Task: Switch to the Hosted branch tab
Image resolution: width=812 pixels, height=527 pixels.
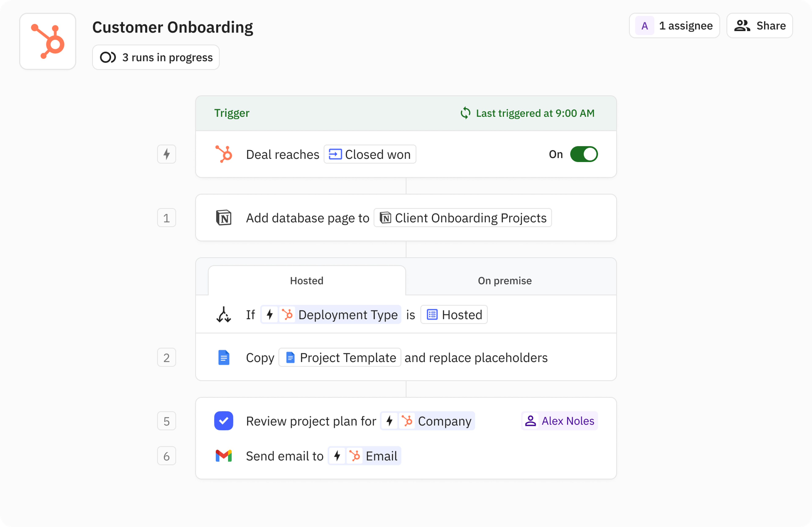Action: coord(307,281)
